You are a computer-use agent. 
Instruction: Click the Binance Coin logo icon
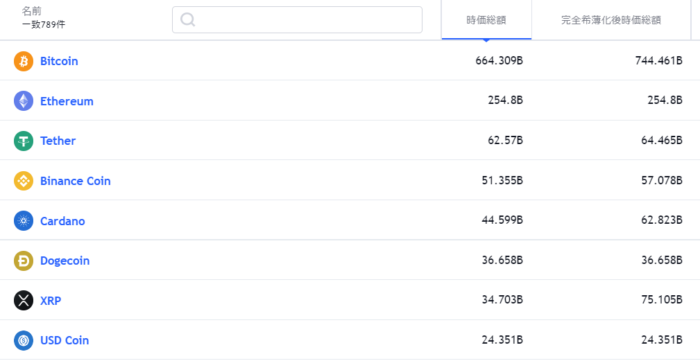[23, 181]
